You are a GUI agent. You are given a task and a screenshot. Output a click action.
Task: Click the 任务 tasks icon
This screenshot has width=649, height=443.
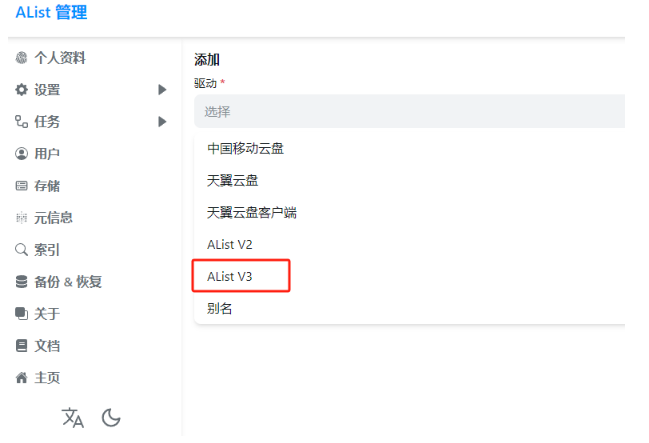pos(21,122)
